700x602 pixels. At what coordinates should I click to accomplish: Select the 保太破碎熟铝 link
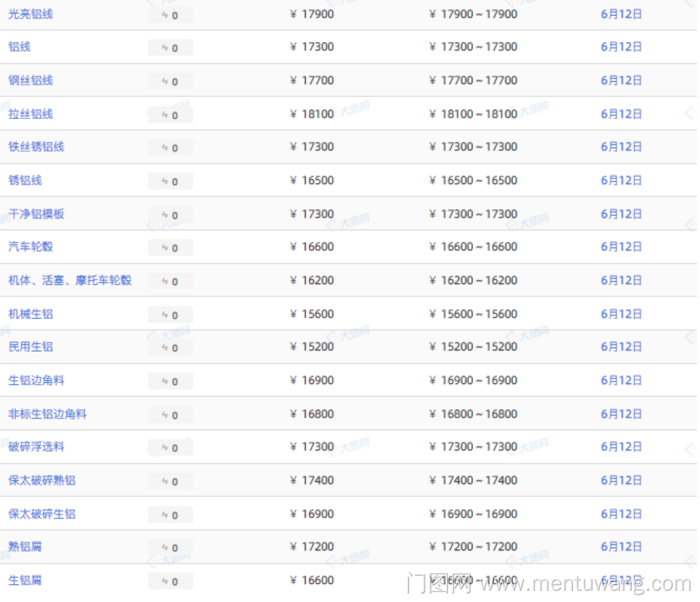pos(42,480)
